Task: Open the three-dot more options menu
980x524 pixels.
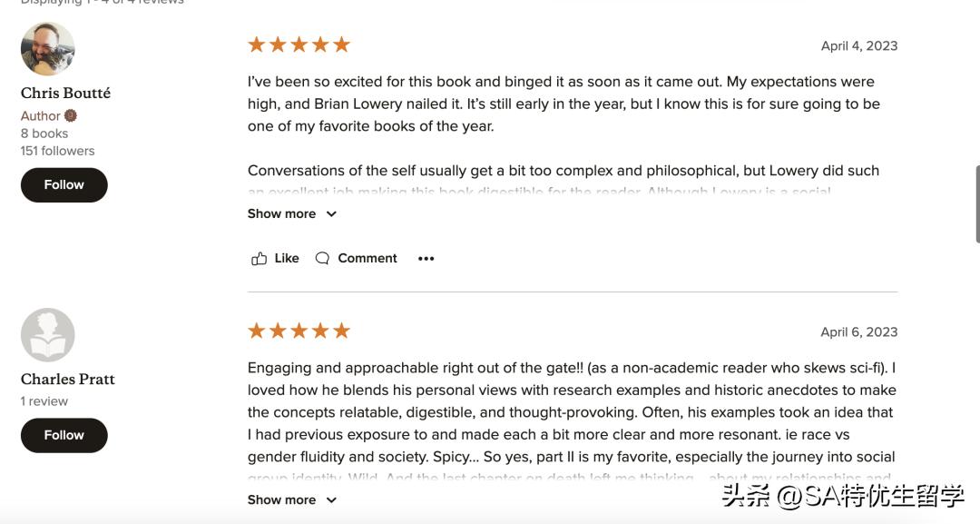Action: coord(426,259)
